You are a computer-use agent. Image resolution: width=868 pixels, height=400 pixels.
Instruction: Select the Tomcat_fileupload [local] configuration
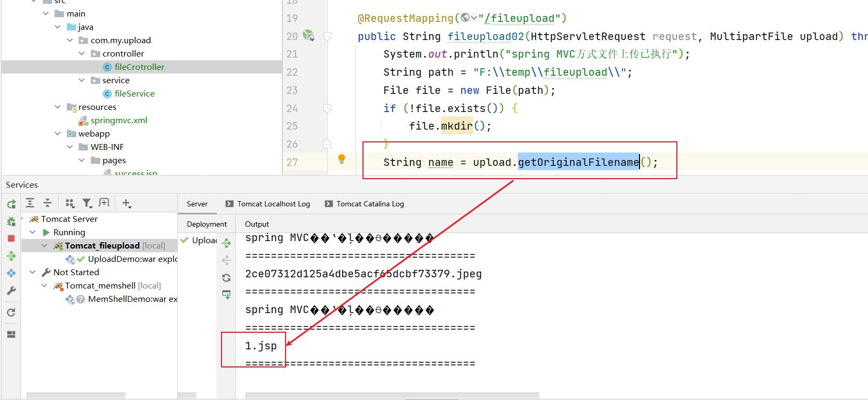pos(115,245)
